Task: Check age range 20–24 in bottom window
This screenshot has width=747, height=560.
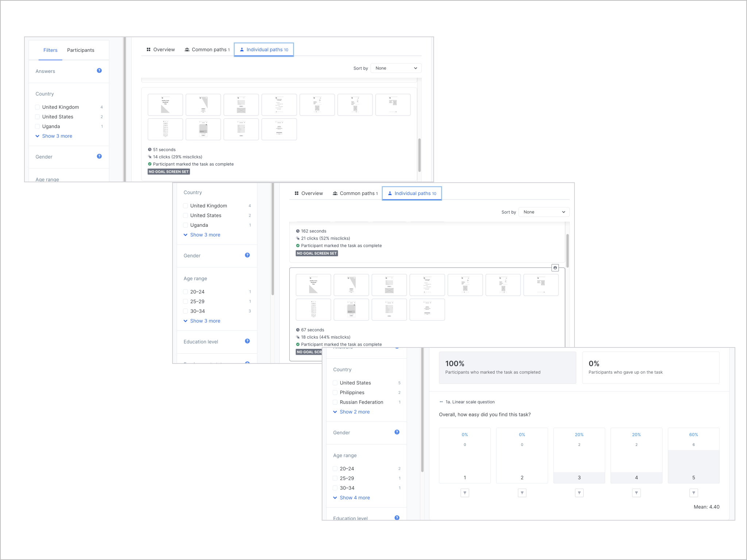Action: pyautogui.click(x=335, y=469)
